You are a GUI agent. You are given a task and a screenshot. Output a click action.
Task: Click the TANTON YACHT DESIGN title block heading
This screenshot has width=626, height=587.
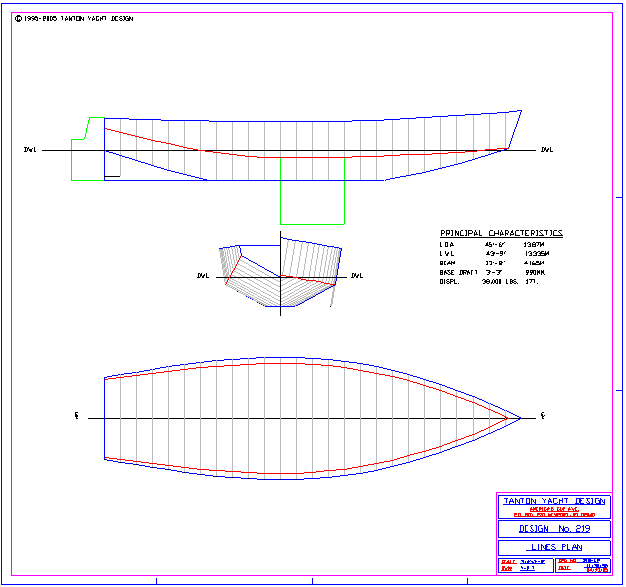pos(554,501)
